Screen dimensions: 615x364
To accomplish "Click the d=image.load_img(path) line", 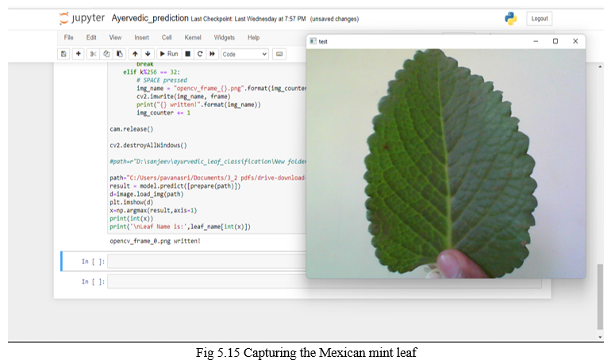I will 146,194.
